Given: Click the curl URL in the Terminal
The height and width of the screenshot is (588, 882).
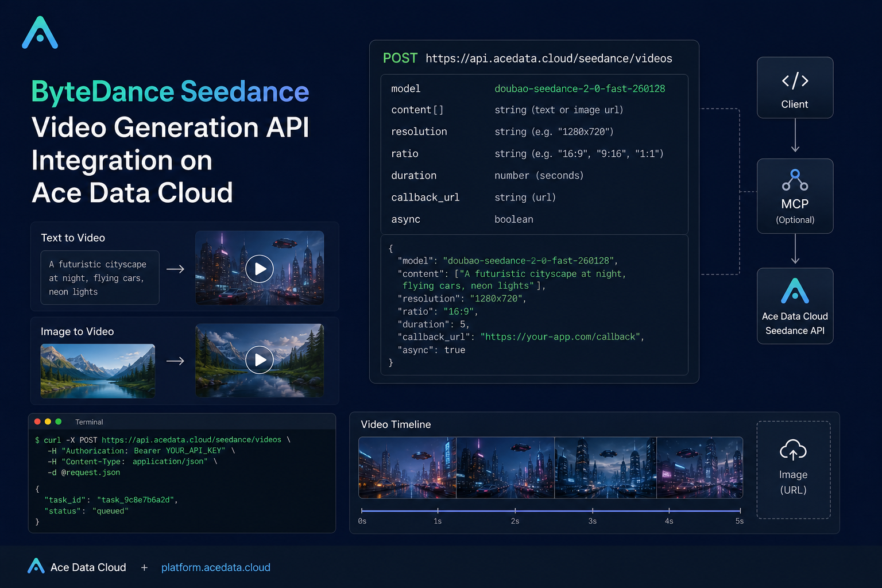Looking at the screenshot, I should 191,440.
